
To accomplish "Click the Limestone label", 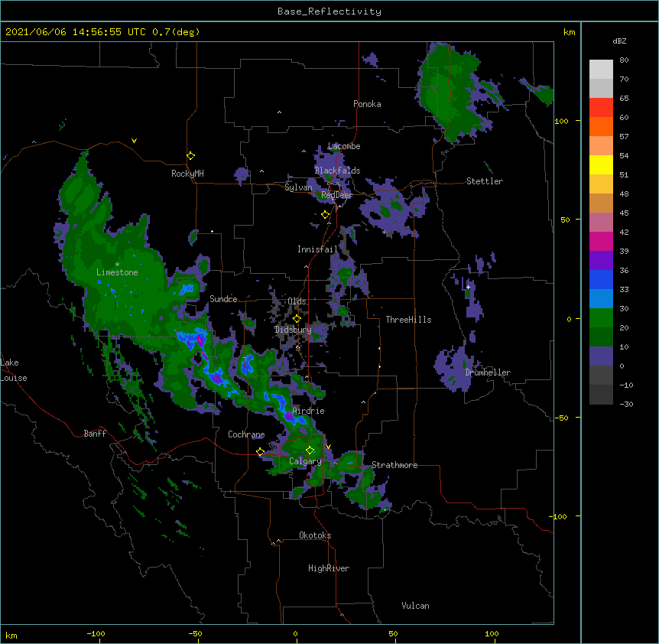I will pos(117,272).
